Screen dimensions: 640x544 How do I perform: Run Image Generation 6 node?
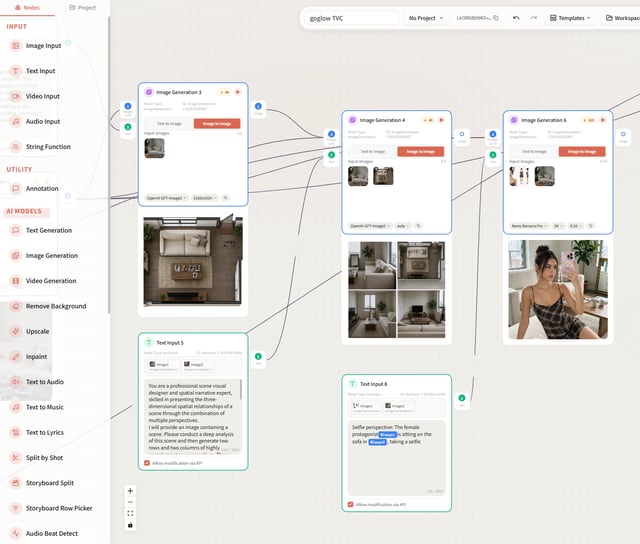[x=602, y=120]
